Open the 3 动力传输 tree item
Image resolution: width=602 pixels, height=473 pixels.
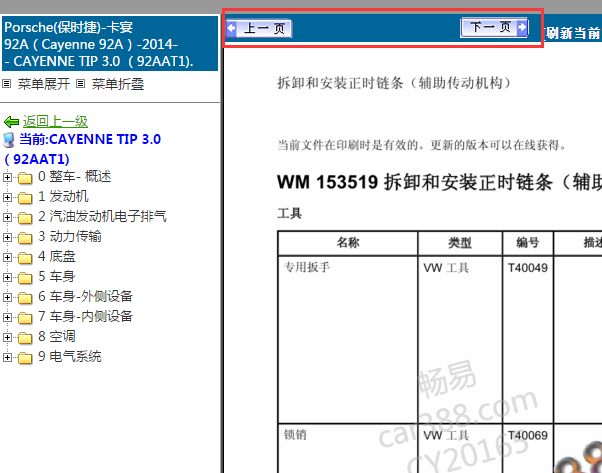pyautogui.click(x=69, y=236)
